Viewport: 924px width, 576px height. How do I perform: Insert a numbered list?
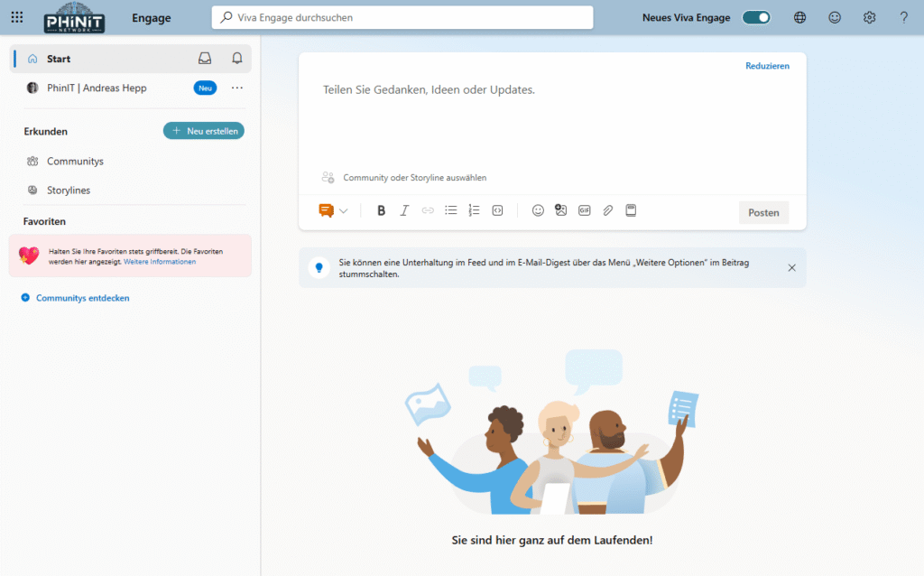473,209
